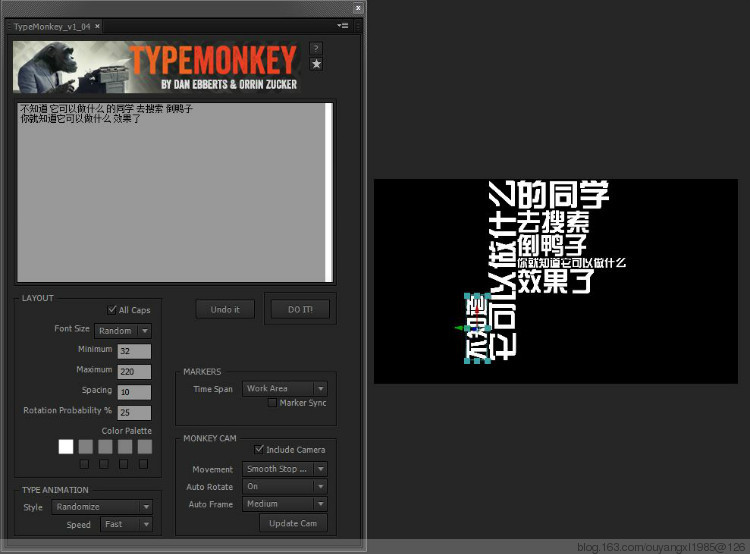Select the second gray palette swatch
Screen dimensions: 750x554
pyautogui.click(x=86, y=446)
